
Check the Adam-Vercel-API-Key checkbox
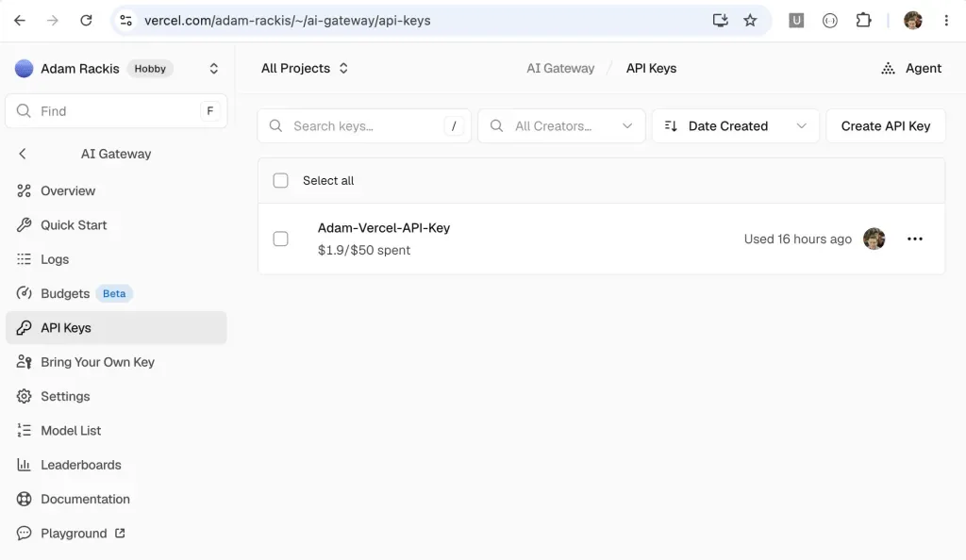pyautogui.click(x=280, y=239)
